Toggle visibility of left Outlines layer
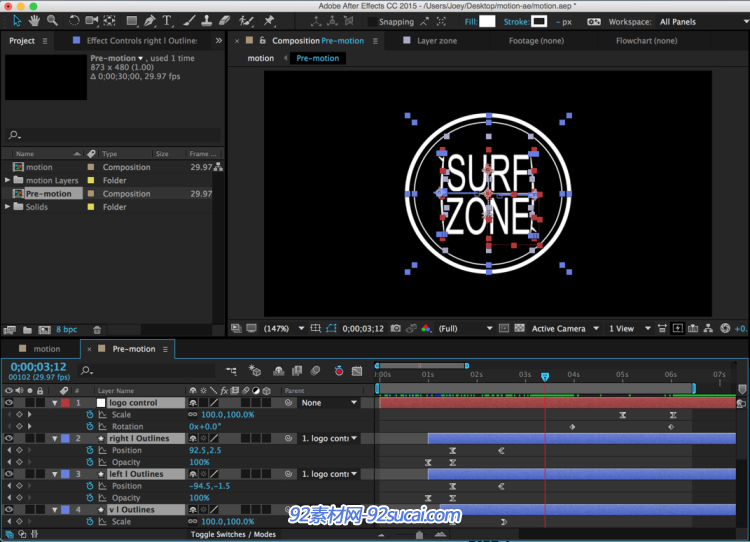750x542 pixels. pos(9,474)
